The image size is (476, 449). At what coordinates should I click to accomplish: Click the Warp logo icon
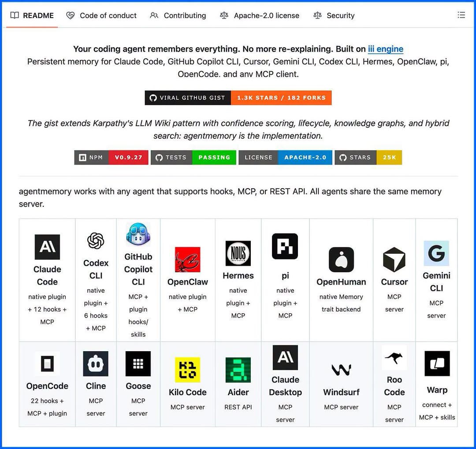click(437, 364)
